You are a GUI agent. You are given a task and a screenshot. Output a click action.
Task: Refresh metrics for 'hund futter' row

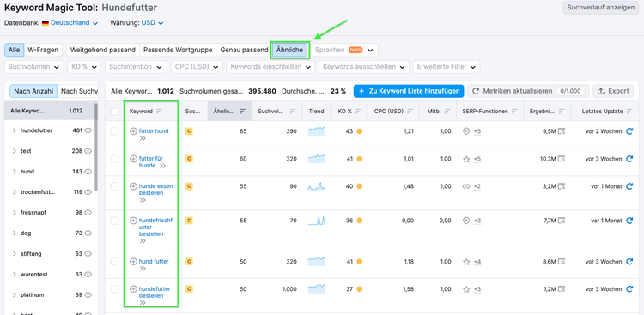click(x=629, y=261)
